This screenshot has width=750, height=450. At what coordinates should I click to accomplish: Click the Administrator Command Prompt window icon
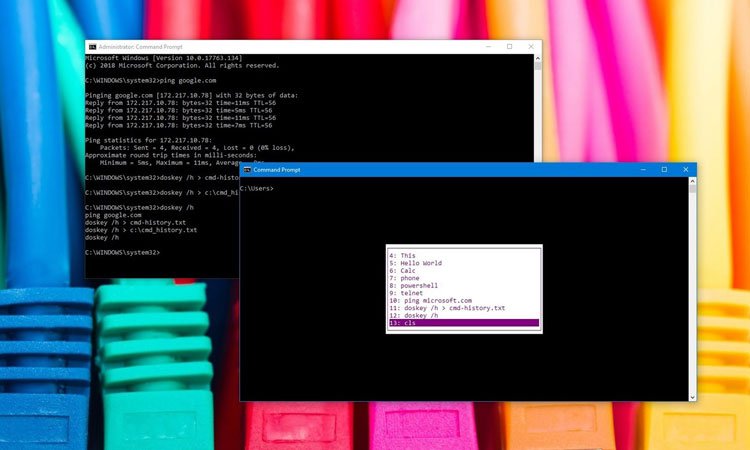[92, 47]
